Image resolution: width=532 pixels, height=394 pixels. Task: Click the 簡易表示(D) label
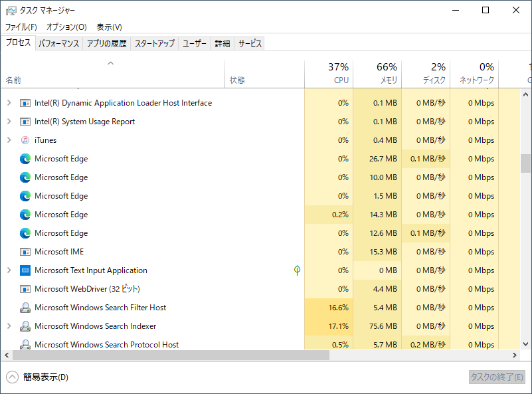(45, 377)
